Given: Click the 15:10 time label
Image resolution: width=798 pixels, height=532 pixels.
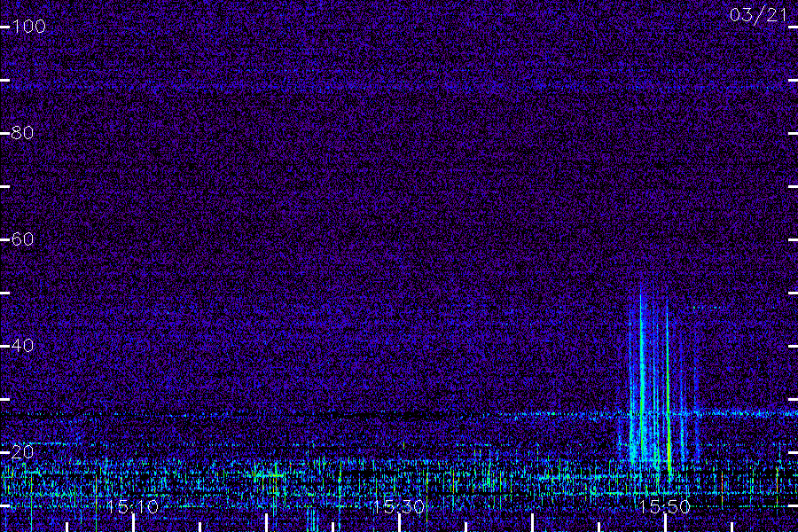Looking at the screenshot, I should tap(132, 506).
